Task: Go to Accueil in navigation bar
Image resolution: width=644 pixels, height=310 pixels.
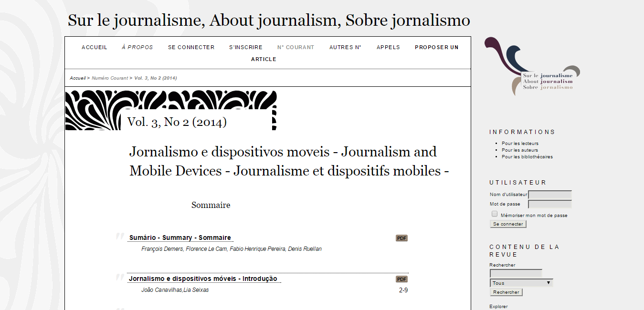Action: click(x=95, y=47)
